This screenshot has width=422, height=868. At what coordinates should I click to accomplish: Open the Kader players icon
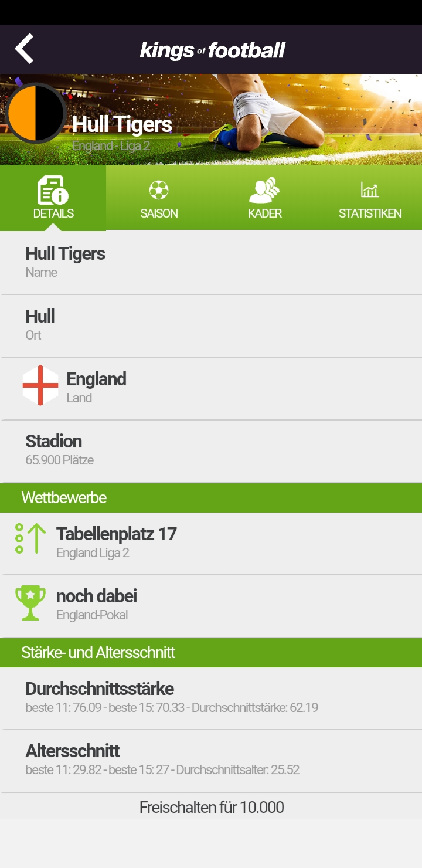[x=264, y=190]
